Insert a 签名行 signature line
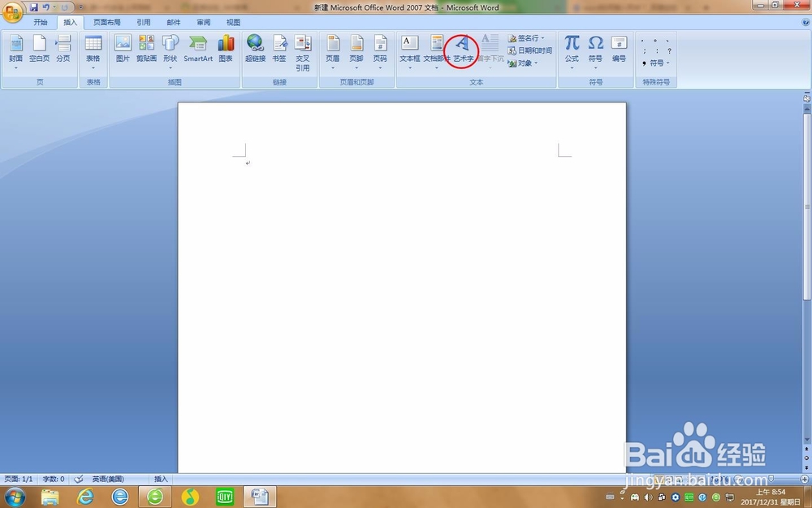This screenshot has width=812, height=508. click(x=525, y=38)
